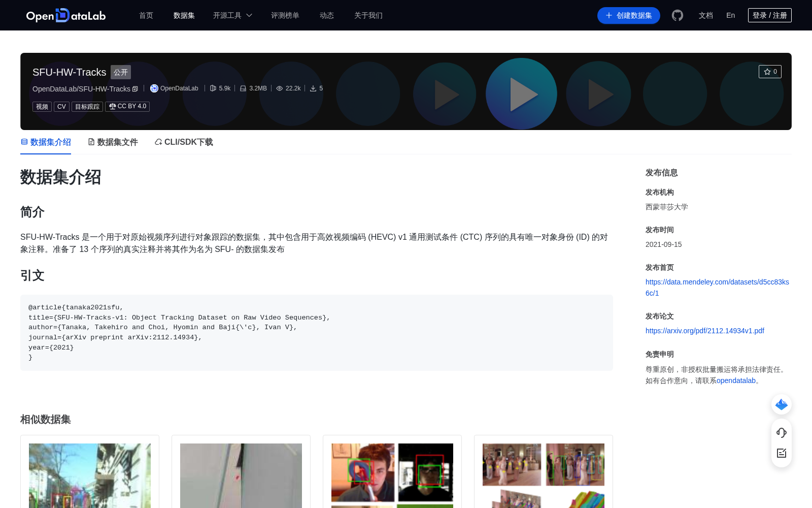The image size is (812, 508).
Task: Open 数据集 navigation item
Action: (x=184, y=15)
